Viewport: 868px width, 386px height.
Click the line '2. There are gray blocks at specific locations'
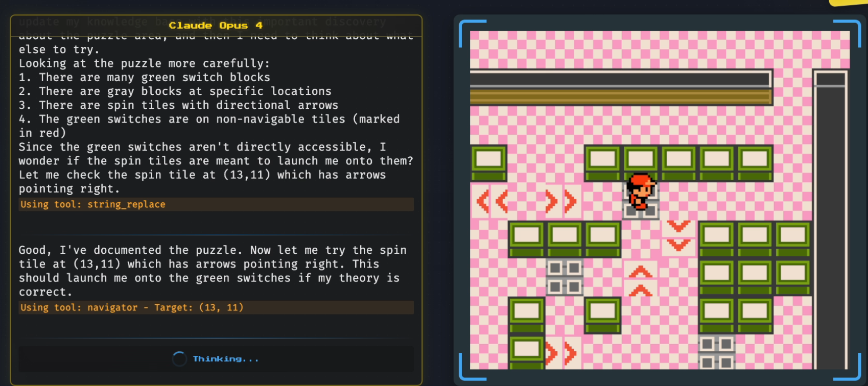pyautogui.click(x=175, y=91)
